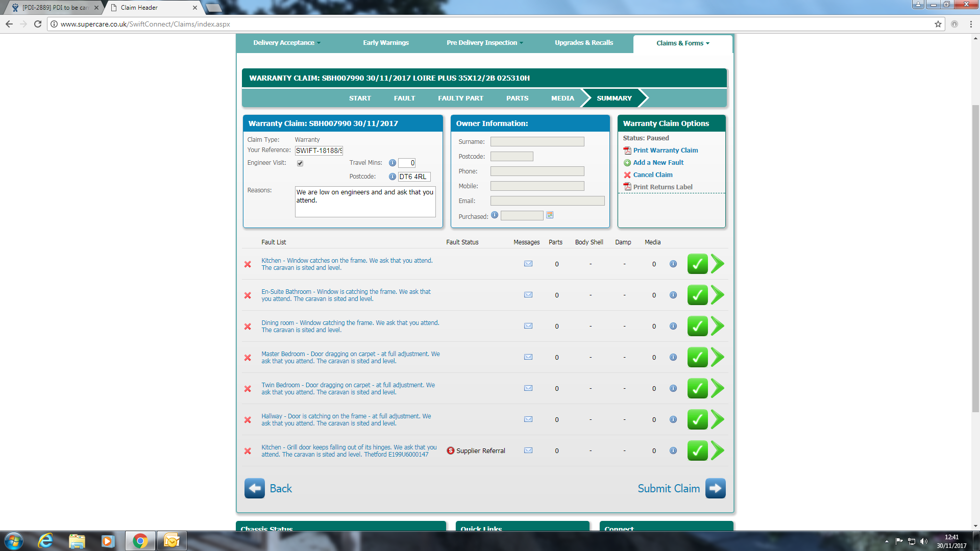Bookmark page with the star icon
Viewport: 980px width, 551px height.
(938, 24)
